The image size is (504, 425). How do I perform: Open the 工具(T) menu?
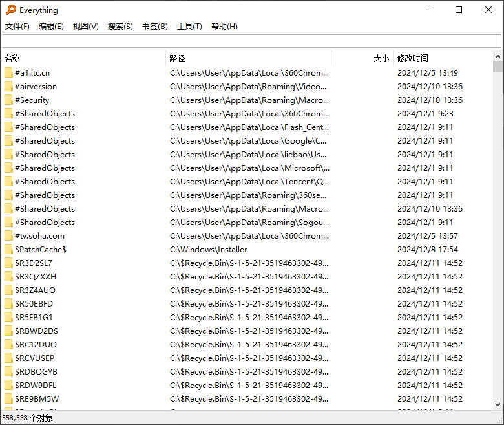click(x=189, y=27)
